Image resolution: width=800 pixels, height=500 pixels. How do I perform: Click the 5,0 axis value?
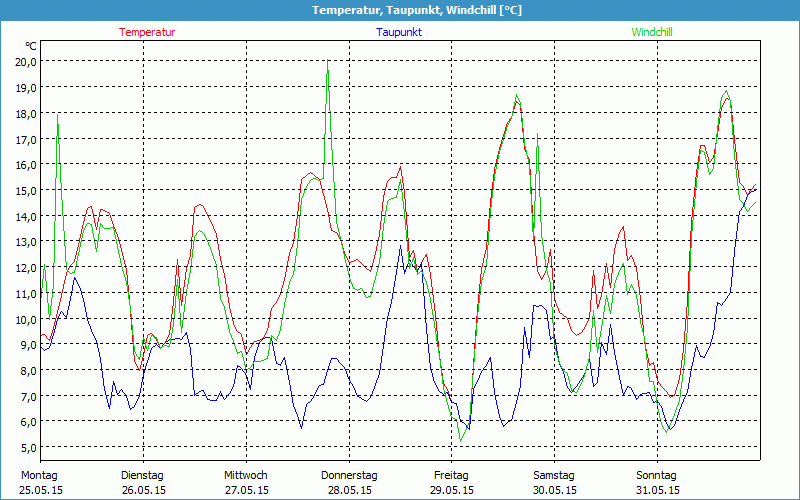coord(28,448)
